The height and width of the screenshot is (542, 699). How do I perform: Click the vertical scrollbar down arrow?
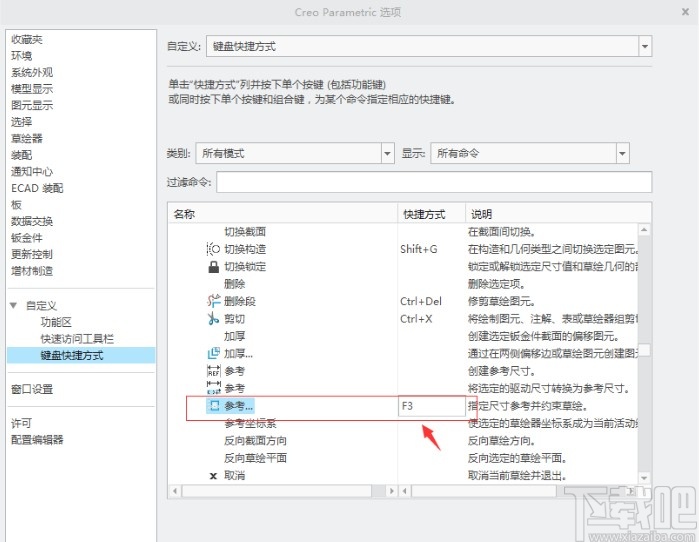[644, 477]
